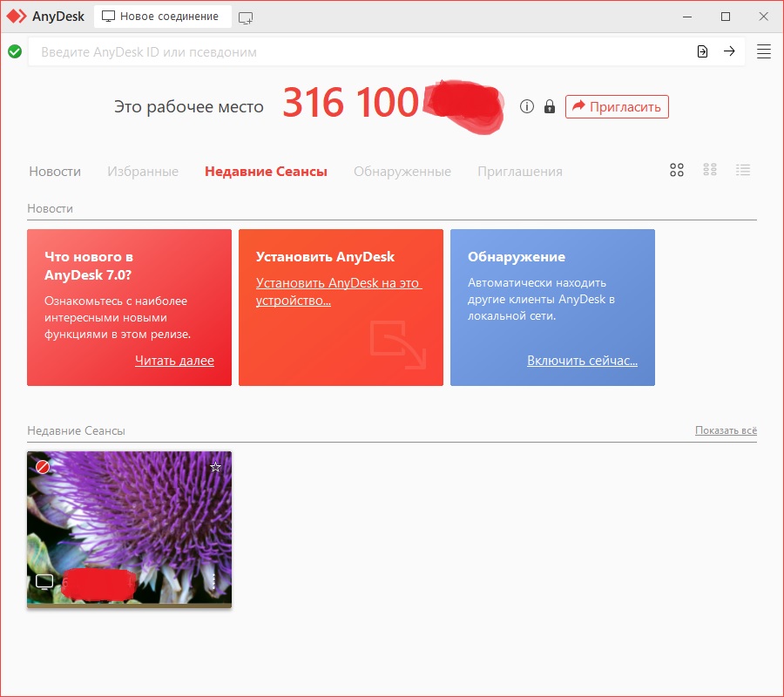This screenshot has height=697, width=784.
Task: Click the Включить сейчас link
Action: (x=583, y=361)
